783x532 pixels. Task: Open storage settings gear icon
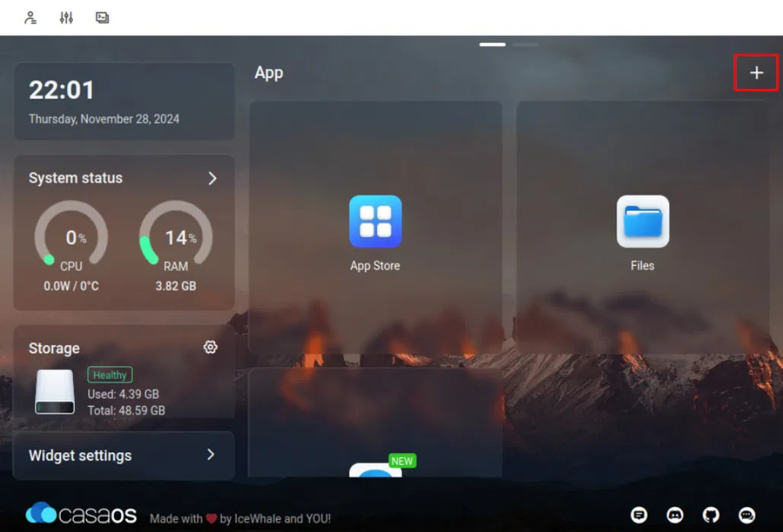tap(211, 347)
